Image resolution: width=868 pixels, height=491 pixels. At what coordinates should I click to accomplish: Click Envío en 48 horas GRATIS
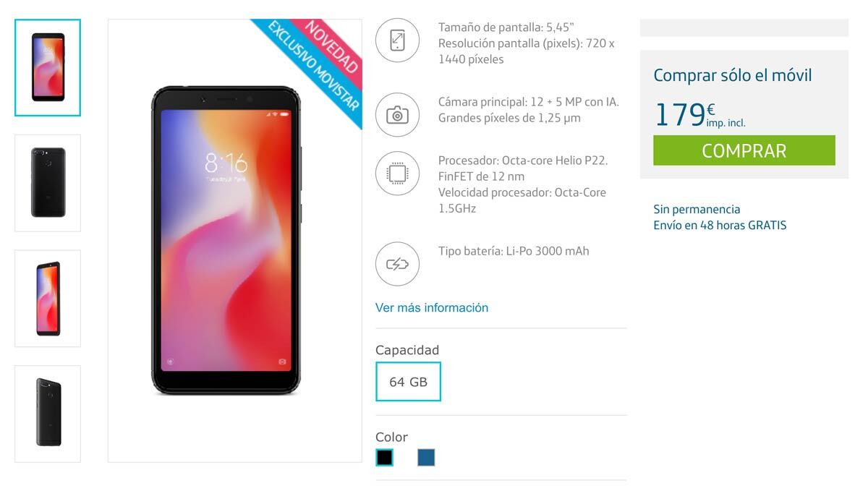click(720, 225)
